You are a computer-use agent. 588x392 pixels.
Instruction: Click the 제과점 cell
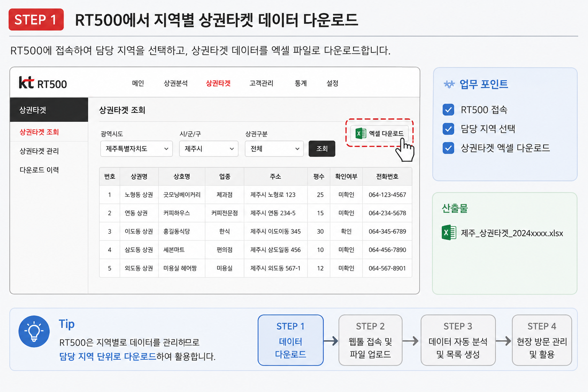click(225, 195)
